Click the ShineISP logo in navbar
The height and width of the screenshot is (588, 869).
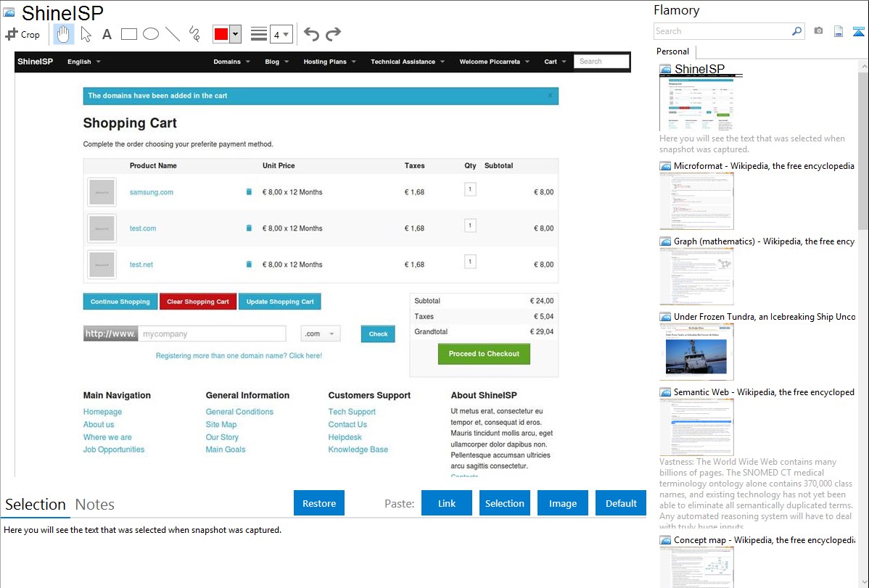pyautogui.click(x=35, y=62)
